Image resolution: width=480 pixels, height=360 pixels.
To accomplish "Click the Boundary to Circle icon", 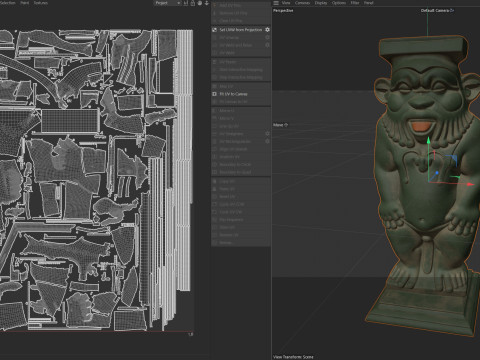I will pos(215,164).
